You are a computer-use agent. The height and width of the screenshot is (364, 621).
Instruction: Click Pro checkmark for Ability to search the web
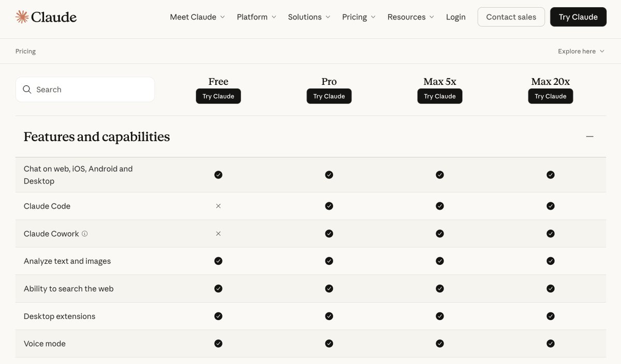tap(329, 289)
